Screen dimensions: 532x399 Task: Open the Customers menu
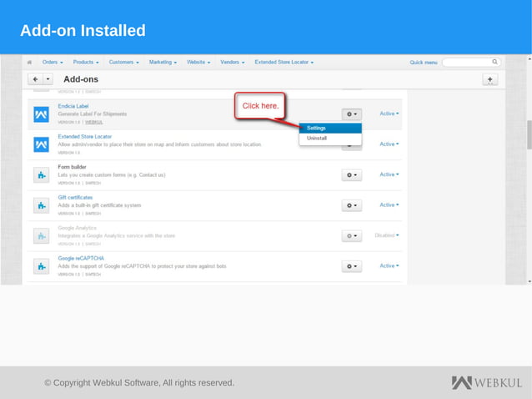pos(124,62)
